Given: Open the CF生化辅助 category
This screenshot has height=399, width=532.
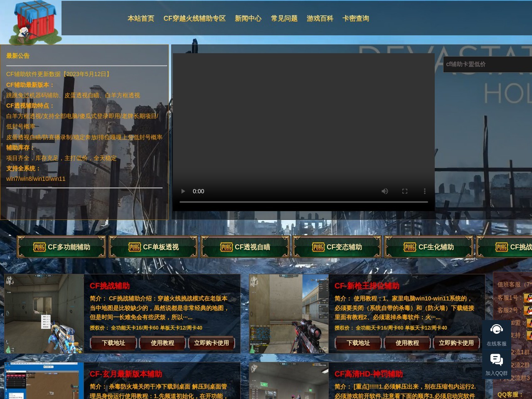Looking at the screenshot, I should click(429, 247).
